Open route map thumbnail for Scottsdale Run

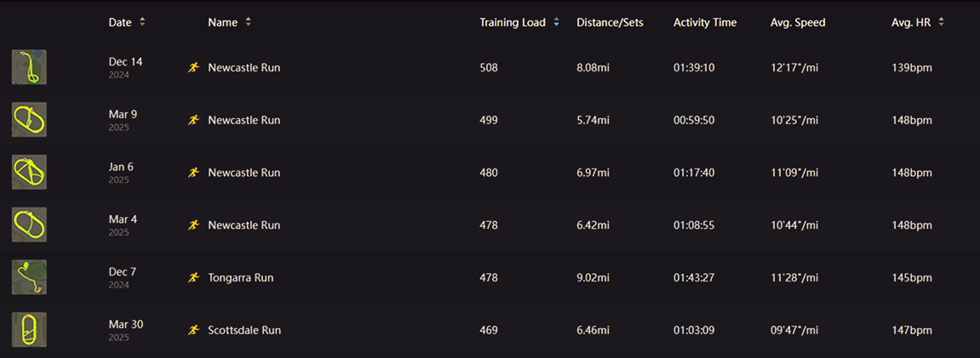pyautogui.click(x=29, y=330)
